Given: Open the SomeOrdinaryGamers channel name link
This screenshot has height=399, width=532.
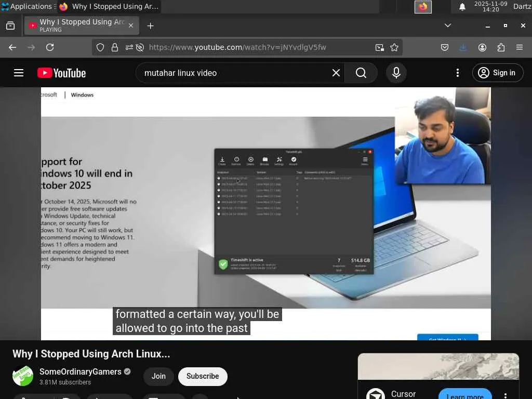Looking at the screenshot, I should click(x=80, y=371).
